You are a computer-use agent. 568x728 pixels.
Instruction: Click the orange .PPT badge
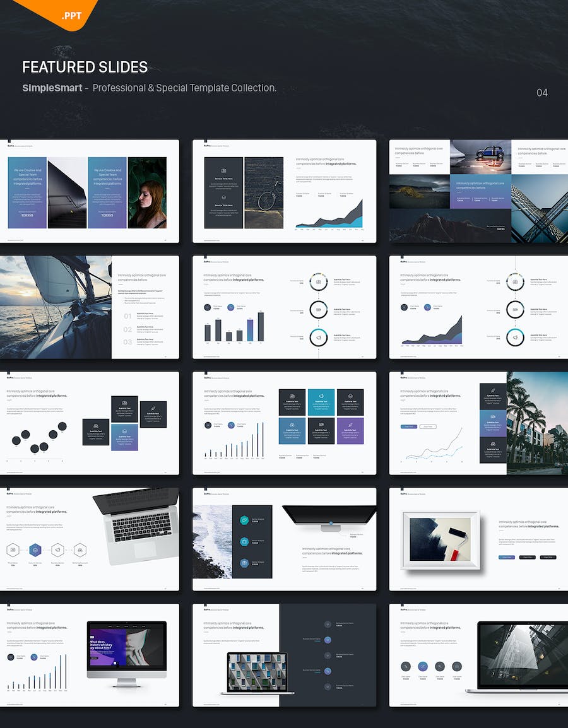pos(69,14)
